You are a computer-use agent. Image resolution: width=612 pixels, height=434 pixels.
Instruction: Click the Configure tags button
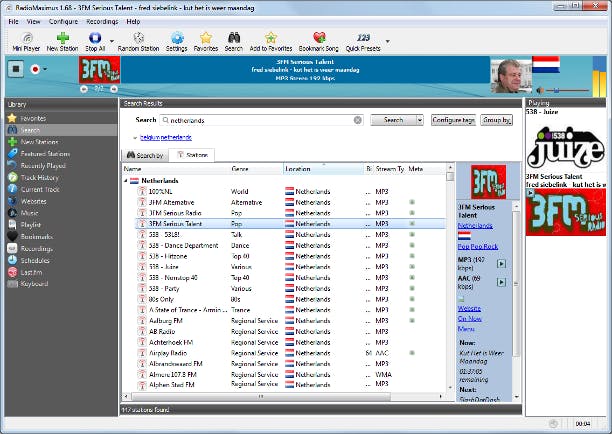click(454, 120)
